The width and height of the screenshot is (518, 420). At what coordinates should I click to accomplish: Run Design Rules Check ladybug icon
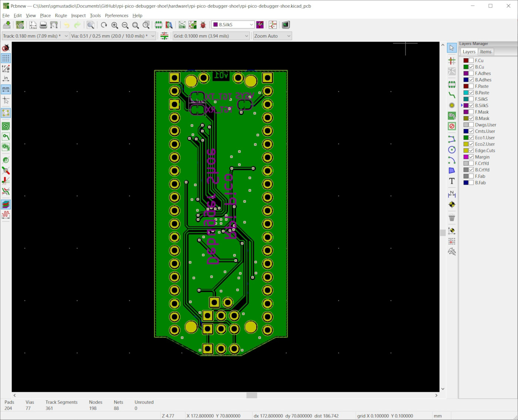tap(203, 25)
